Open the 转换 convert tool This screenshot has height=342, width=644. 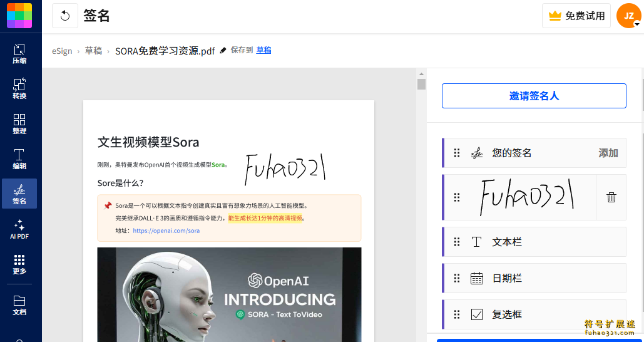[x=19, y=89]
